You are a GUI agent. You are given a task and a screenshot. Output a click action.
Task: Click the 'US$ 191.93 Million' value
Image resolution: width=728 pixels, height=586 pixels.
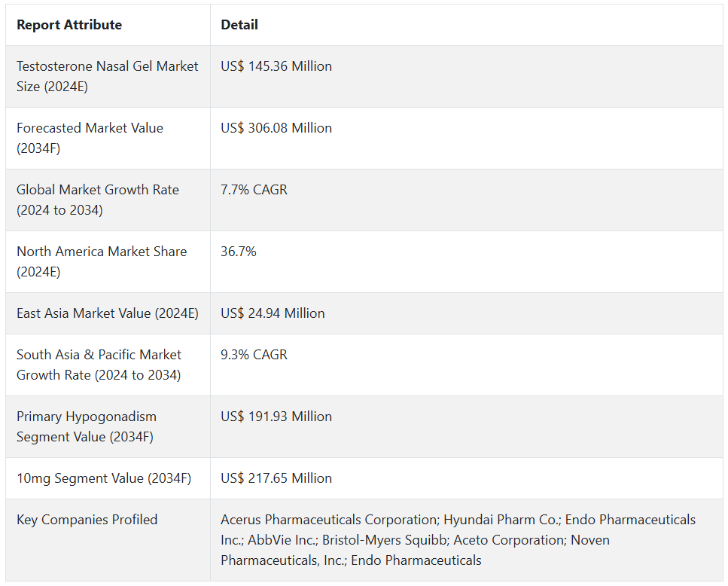pos(276,417)
